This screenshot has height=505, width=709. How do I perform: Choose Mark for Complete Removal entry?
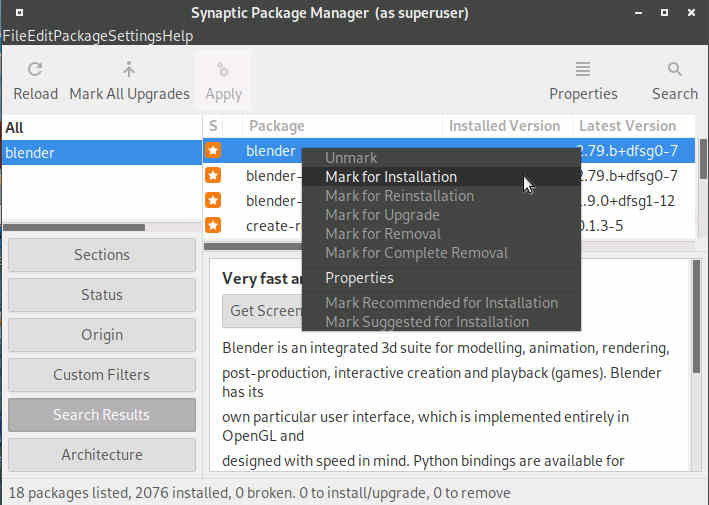pos(441,253)
